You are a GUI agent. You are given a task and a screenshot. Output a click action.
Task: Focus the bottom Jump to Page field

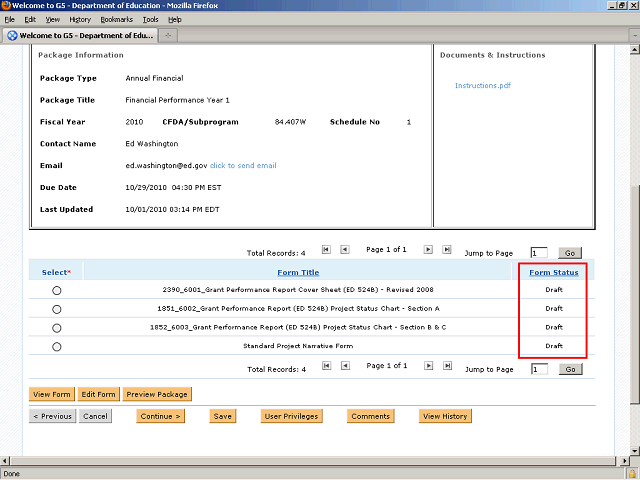pos(539,369)
